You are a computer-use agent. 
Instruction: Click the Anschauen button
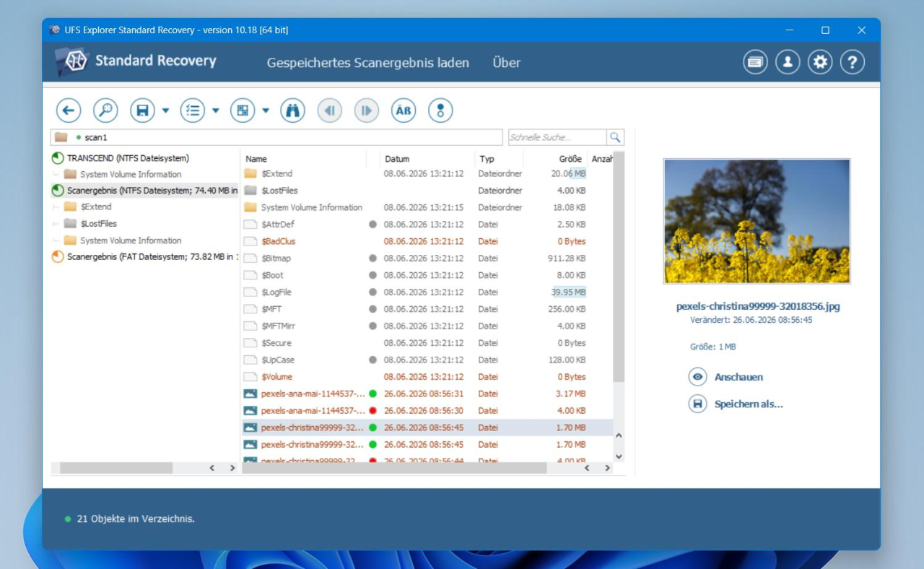pyautogui.click(x=725, y=377)
